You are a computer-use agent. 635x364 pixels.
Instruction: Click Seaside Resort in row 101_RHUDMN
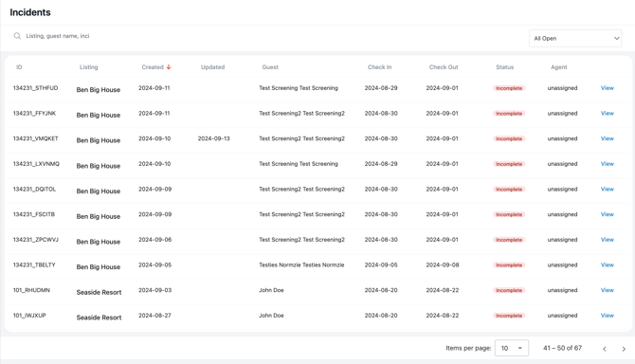pos(99,292)
